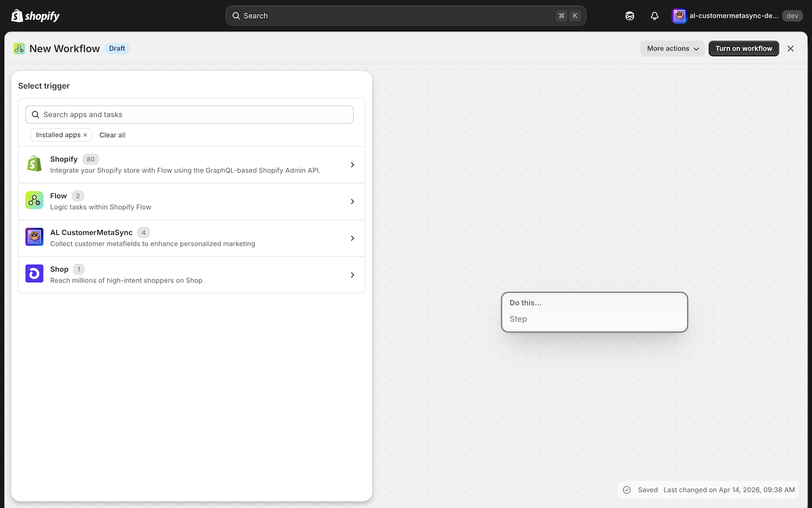Click the Flow trigger count 2 badge

(78, 196)
